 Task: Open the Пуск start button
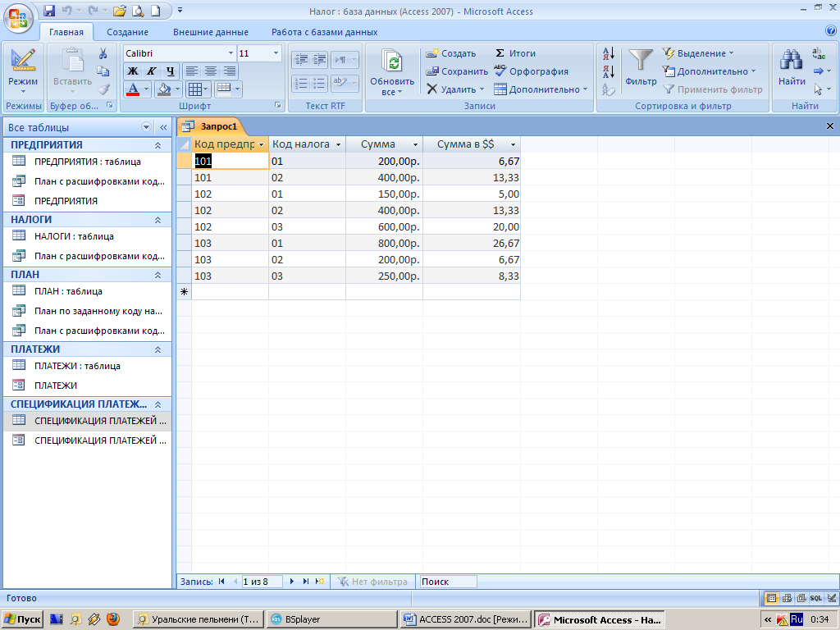coord(22,619)
